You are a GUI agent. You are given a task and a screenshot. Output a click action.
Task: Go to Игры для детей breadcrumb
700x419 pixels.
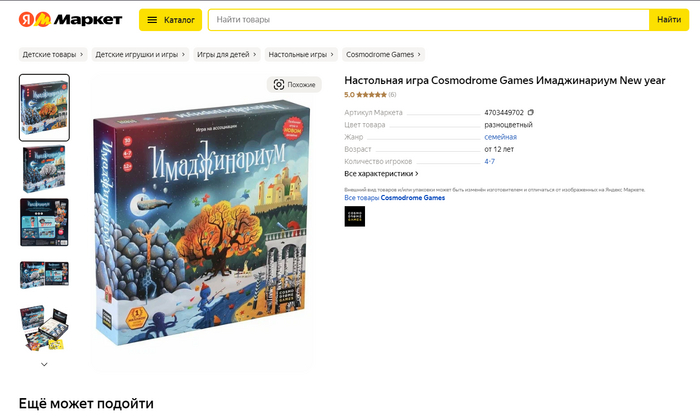(x=227, y=54)
